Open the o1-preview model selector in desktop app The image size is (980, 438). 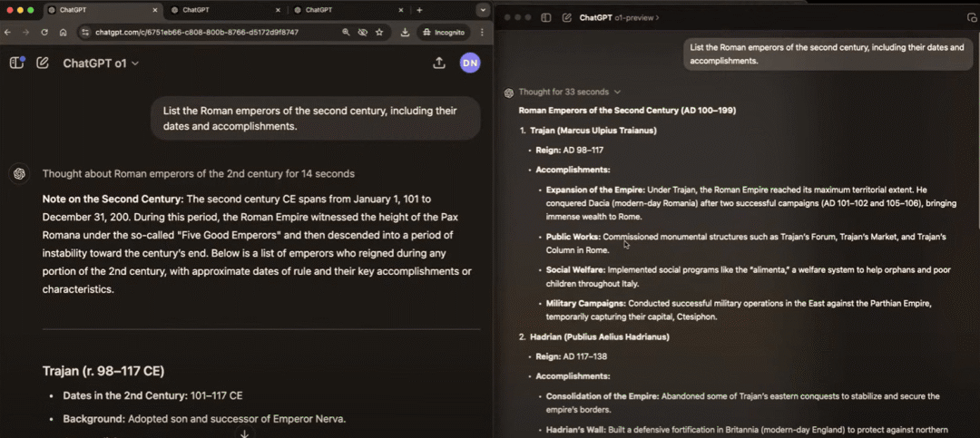(620, 17)
